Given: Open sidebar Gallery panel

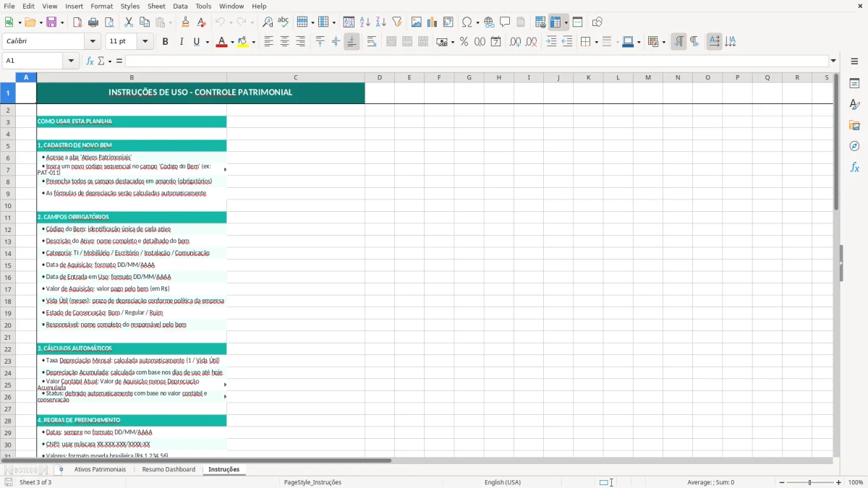Looking at the screenshot, I should click(x=854, y=125).
